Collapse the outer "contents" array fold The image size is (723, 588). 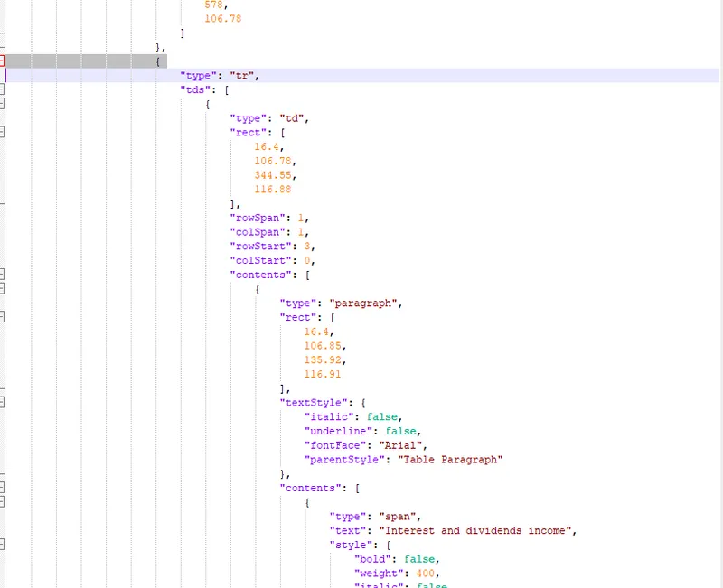(4, 275)
